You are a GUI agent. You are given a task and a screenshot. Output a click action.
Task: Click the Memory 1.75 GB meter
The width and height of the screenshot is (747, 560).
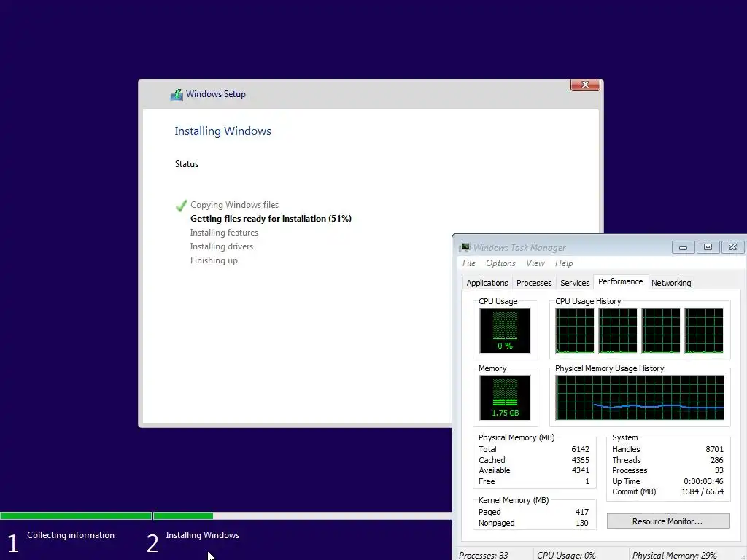coord(505,397)
